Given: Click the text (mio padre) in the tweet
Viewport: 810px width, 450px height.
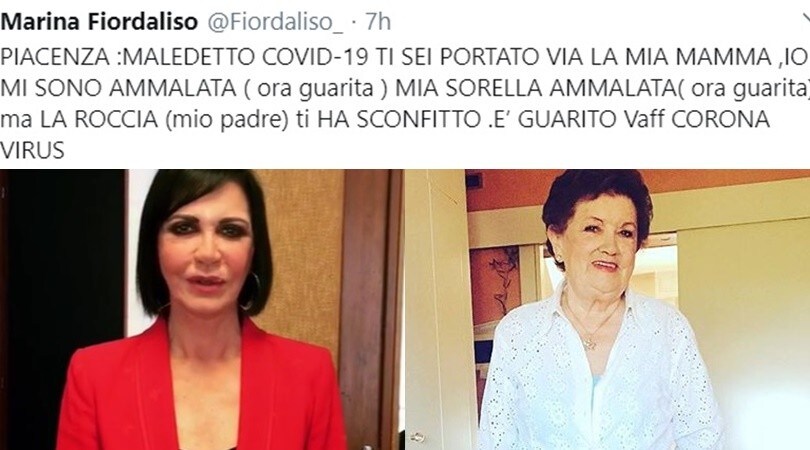Looking at the screenshot, I should pos(227,120).
